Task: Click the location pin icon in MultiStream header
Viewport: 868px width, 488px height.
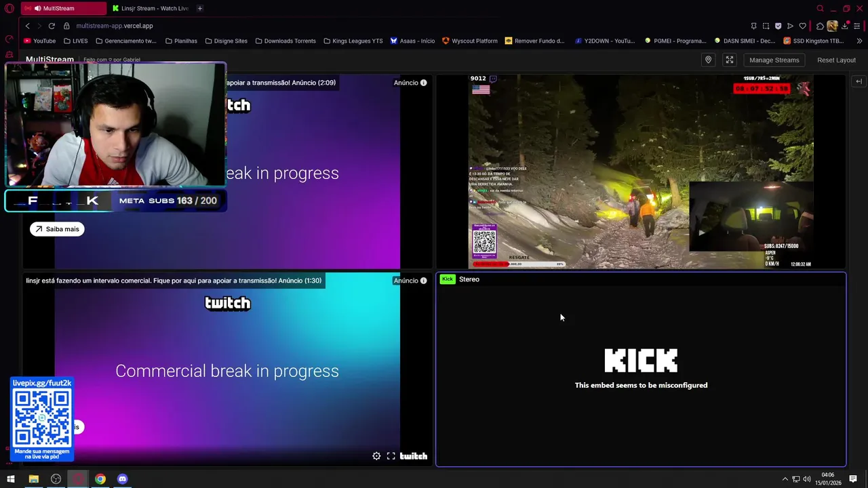Action: point(708,60)
